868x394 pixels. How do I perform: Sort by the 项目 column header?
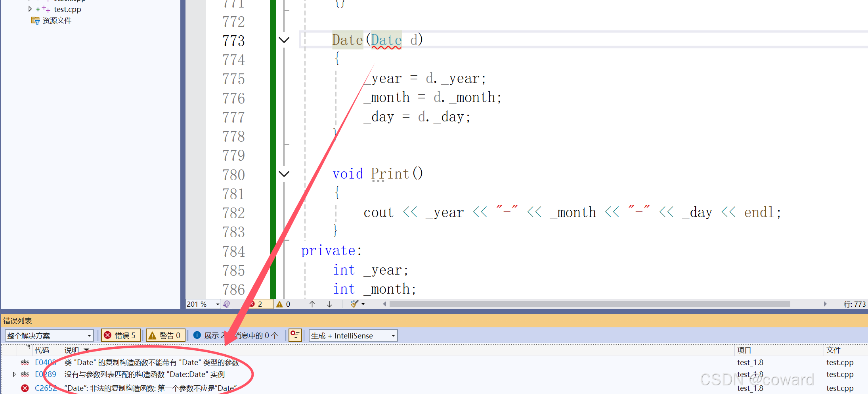click(744, 350)
